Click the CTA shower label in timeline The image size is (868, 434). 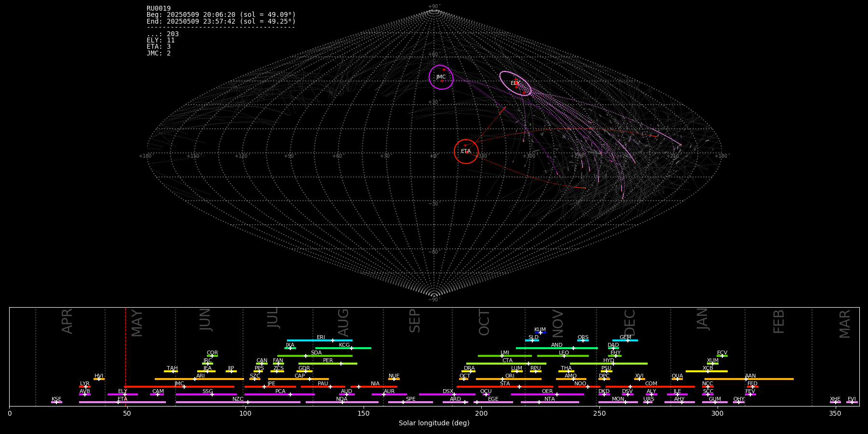click(507, 361)
